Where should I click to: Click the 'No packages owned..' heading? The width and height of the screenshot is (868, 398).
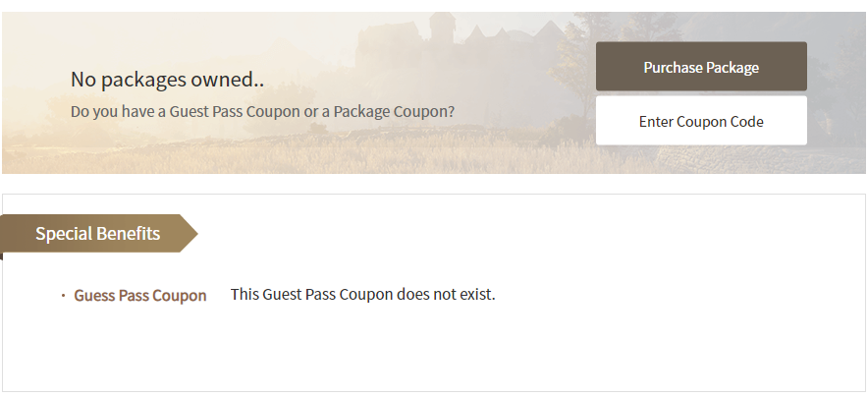(x=167, y=80)
